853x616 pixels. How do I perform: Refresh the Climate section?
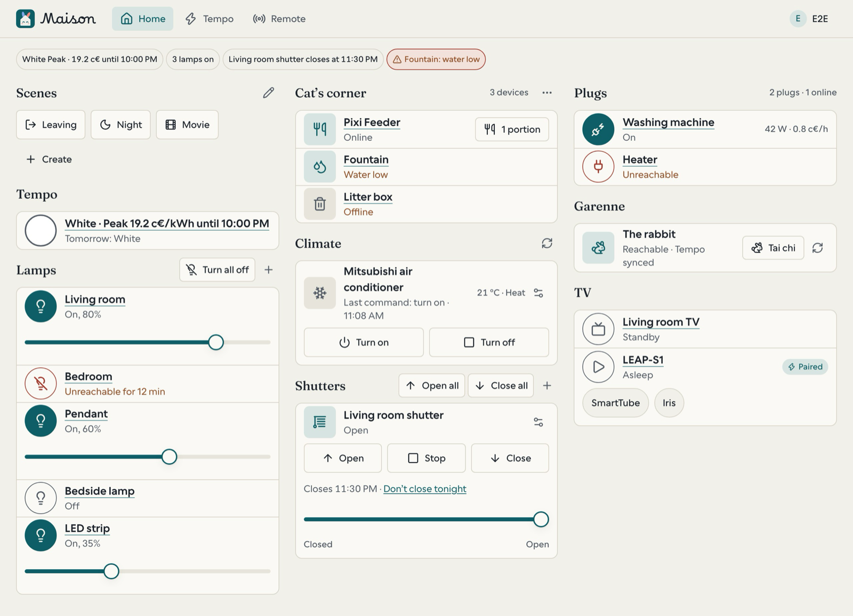tap(547, 244)
